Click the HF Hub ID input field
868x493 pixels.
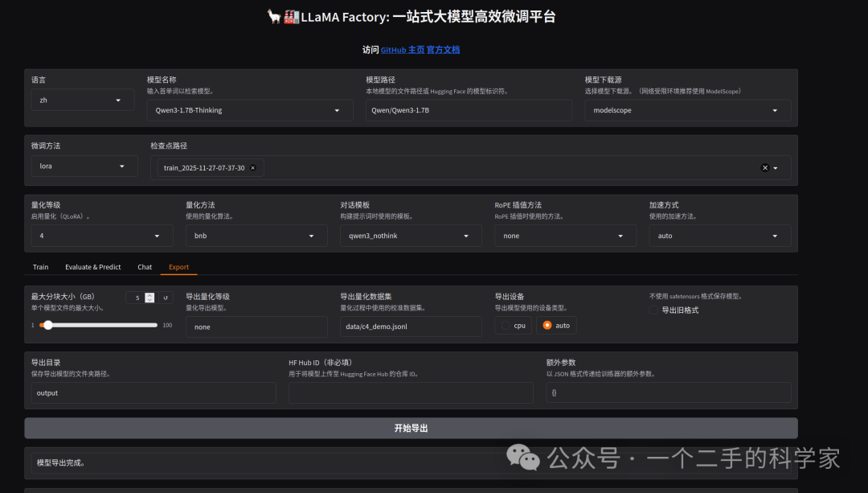click(x=411, y=392)
